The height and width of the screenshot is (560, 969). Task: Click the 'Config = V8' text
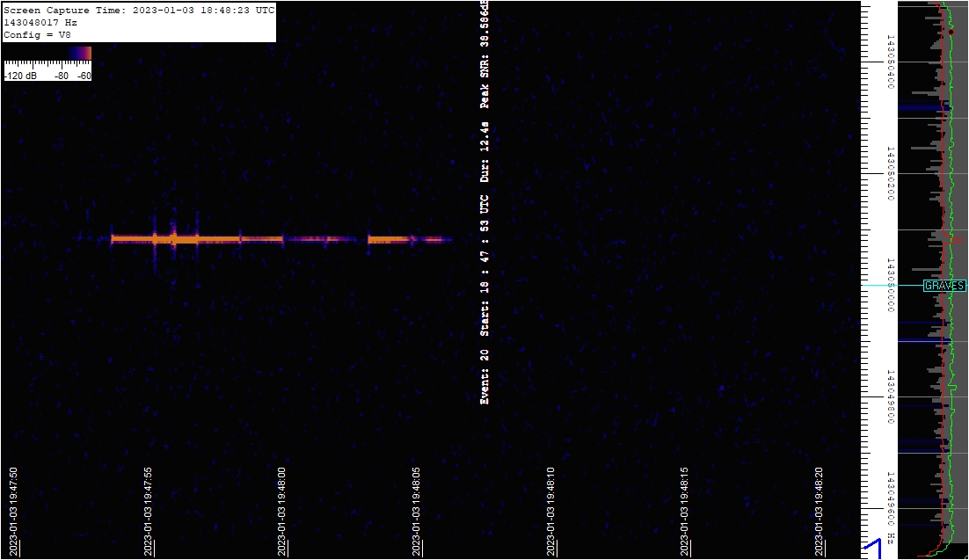37,34
